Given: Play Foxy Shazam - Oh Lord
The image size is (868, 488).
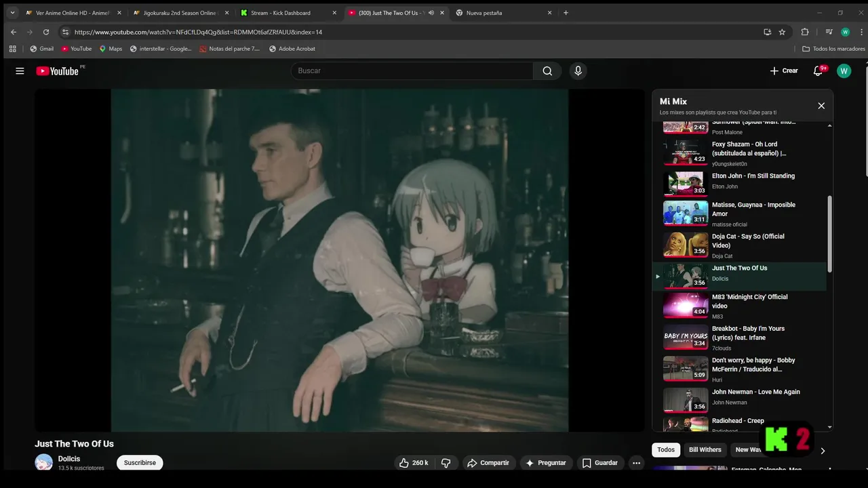Looking at the screenshot, I should (x=739, y=153).
